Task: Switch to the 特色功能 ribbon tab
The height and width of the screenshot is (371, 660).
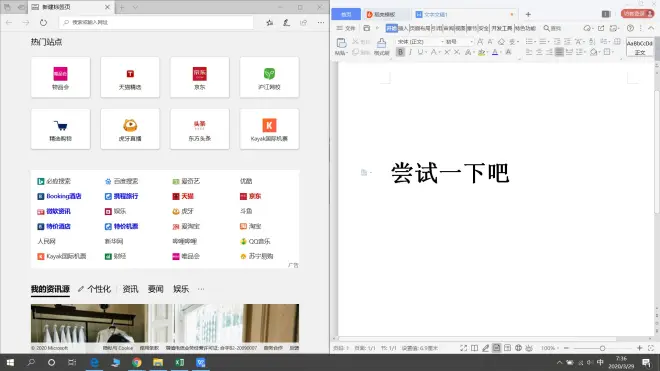Action: [525, 28]
